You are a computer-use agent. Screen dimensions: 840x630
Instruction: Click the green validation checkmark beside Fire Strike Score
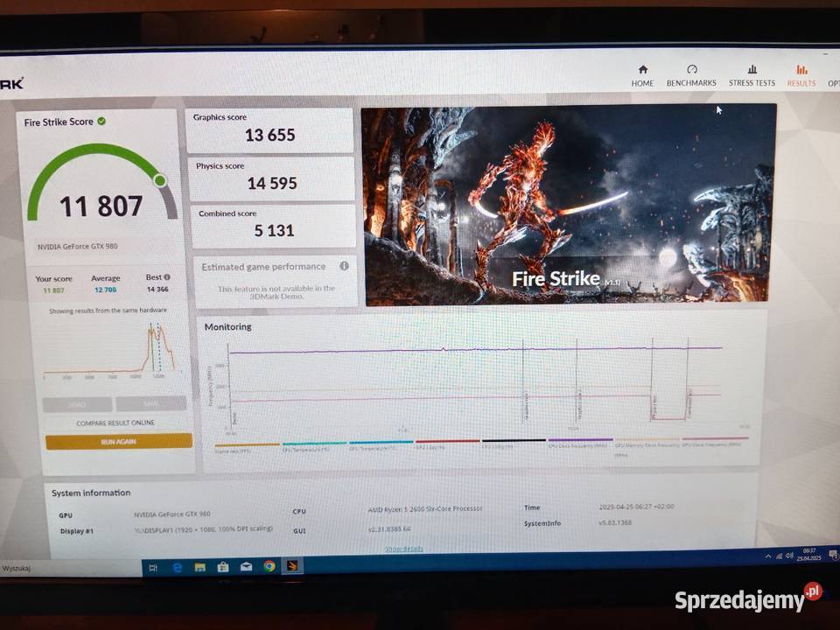[101, 121]
